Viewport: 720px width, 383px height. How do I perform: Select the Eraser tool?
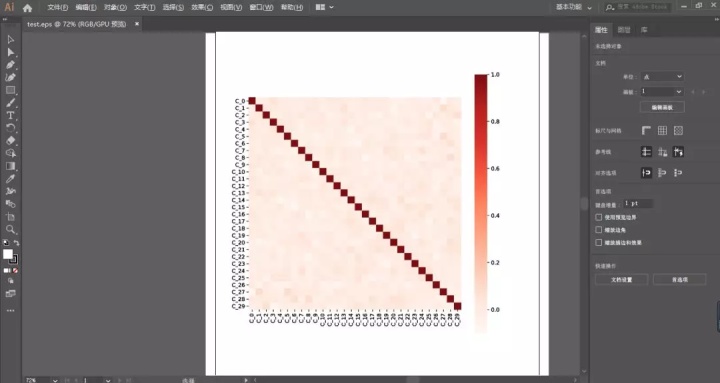[x=11, y=141]
